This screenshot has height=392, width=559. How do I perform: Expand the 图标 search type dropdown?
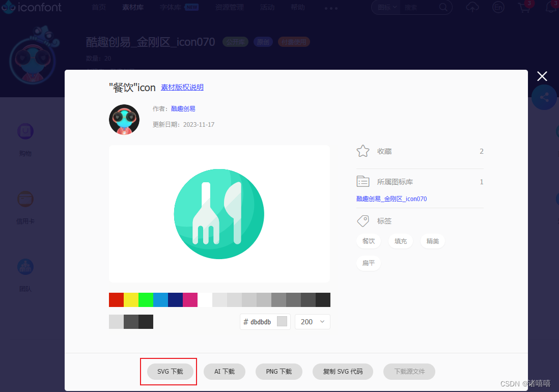coord(387,7)
